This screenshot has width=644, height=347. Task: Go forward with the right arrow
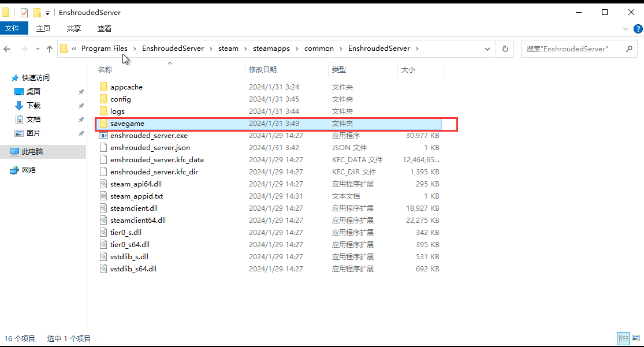[x=24, y=49]
